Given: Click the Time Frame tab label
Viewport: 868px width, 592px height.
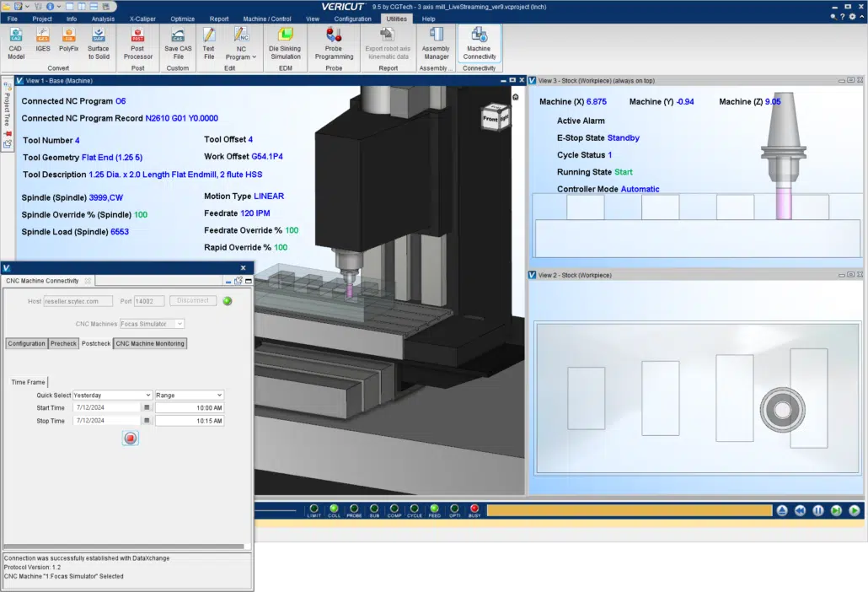Looking at the screenshot, I should [28, 382].
